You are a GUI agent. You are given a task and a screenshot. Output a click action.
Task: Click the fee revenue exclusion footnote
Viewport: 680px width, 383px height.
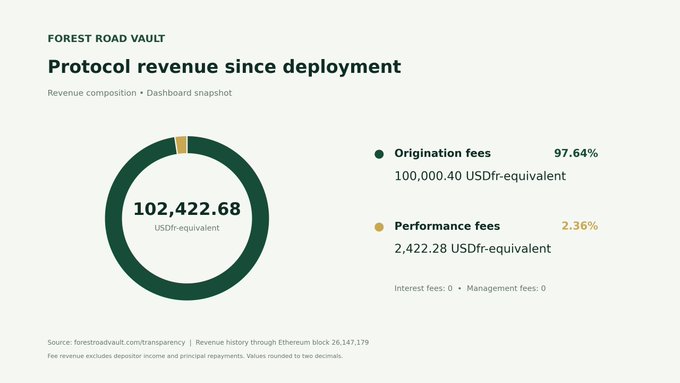click(195, 356)
